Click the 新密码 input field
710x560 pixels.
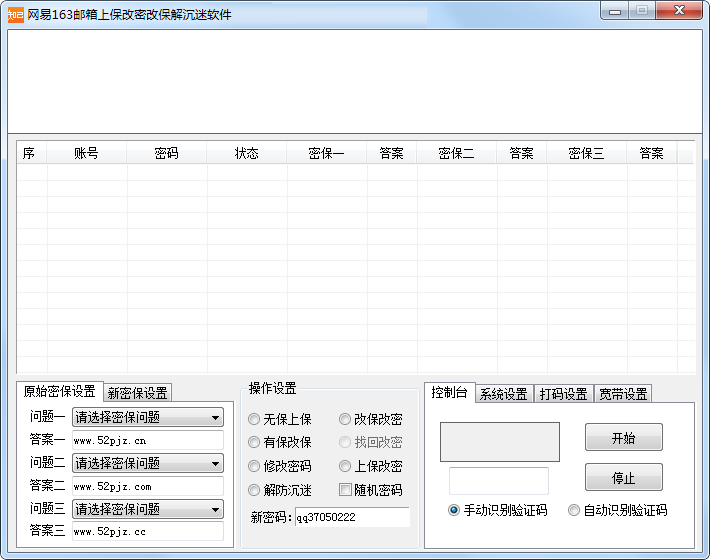pos(352,517)
